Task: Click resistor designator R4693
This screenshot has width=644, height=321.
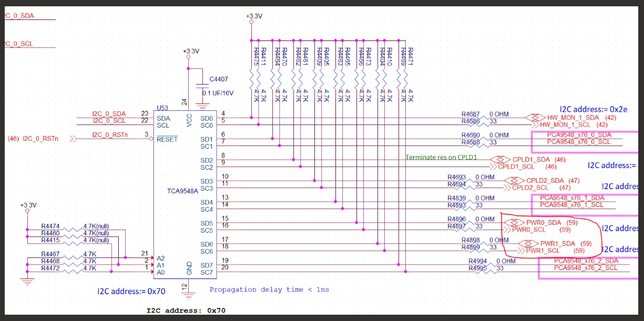Action: [x=457, y=177]
